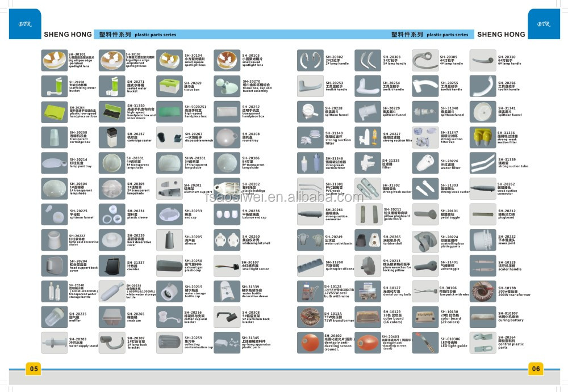
Task: Open the SH-20302 2# lamp handle photo
Action: (x=310, y=60)
